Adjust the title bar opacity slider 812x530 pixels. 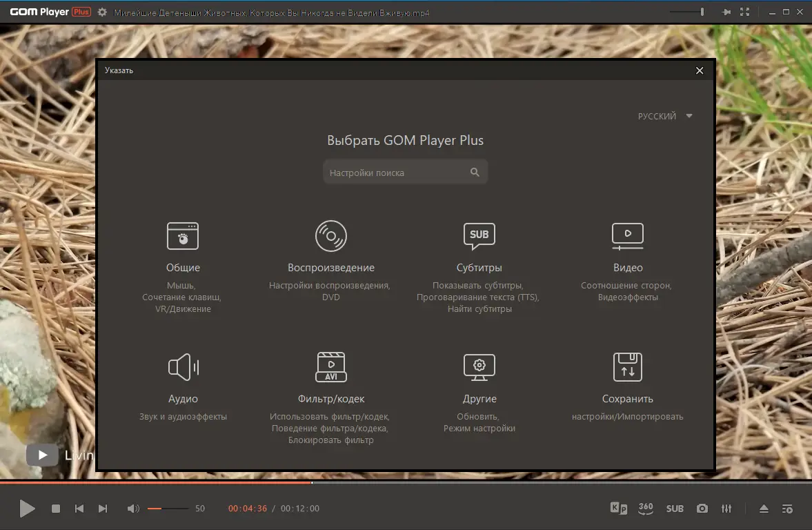pyautogui.click(x=686, y=12)
